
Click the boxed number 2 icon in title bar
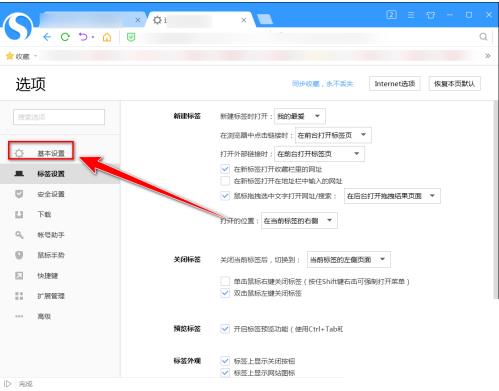click(391, 15)
